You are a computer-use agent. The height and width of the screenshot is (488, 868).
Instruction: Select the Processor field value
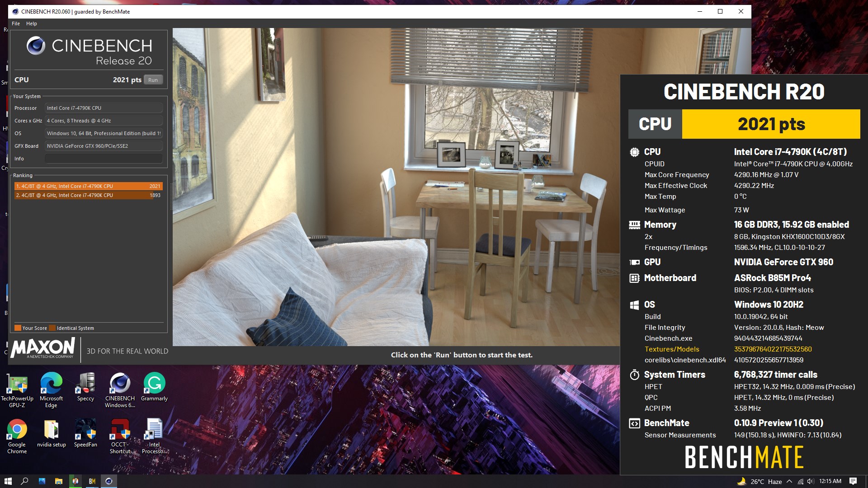tap(104, 108)
